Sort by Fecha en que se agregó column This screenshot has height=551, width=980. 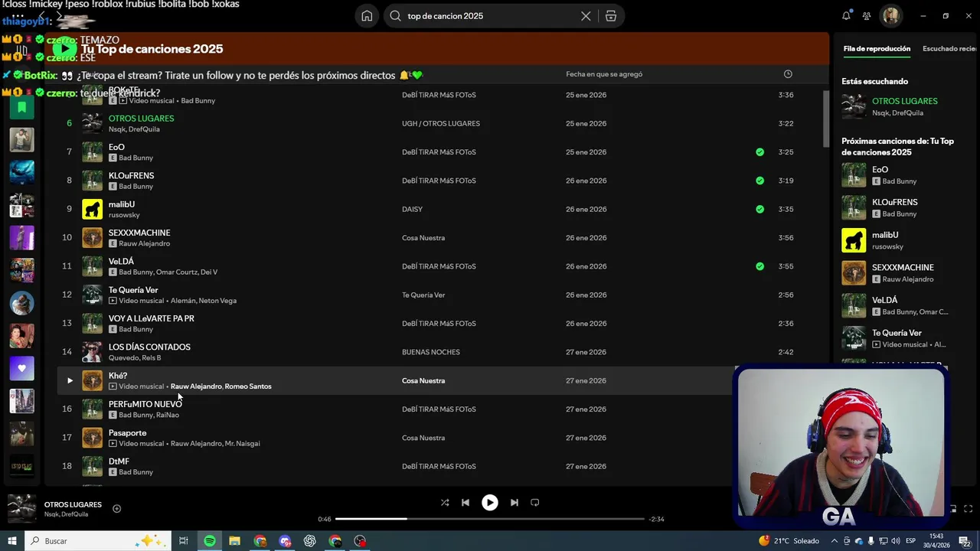[604, 74]
